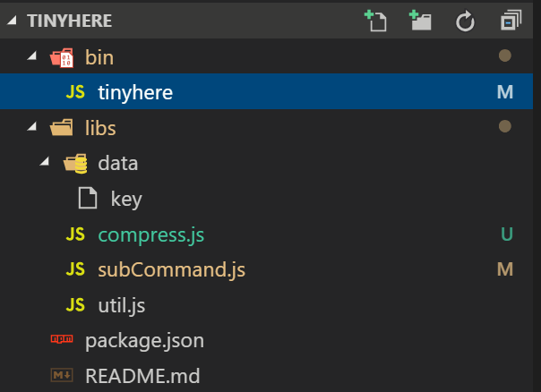Image resolution: width=541 pixels, height=392 pixels.
Task: Collapse the bin folder arrow
Action: (32, 57)
